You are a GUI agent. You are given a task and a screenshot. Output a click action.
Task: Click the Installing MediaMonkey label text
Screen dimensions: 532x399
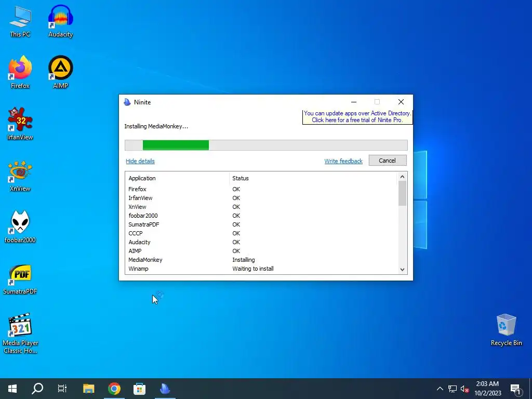pos(156,126)
